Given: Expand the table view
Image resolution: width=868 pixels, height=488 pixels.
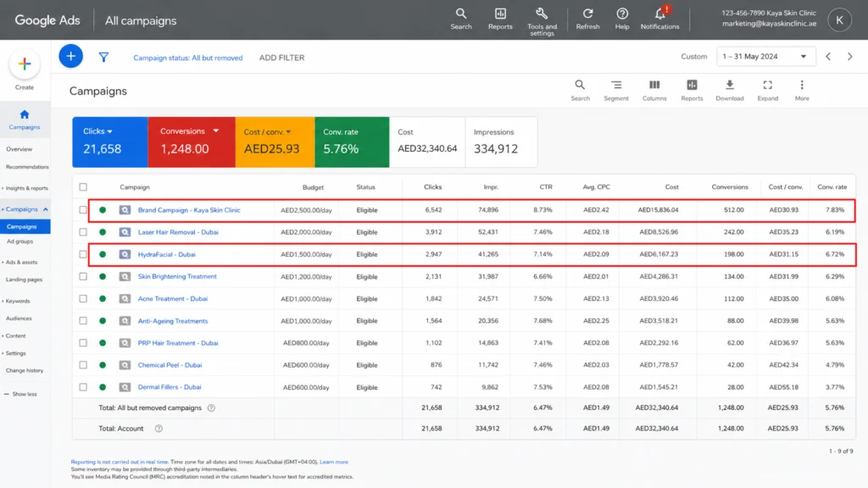Looking at the screenshot, I should click(x=767, y=90).
